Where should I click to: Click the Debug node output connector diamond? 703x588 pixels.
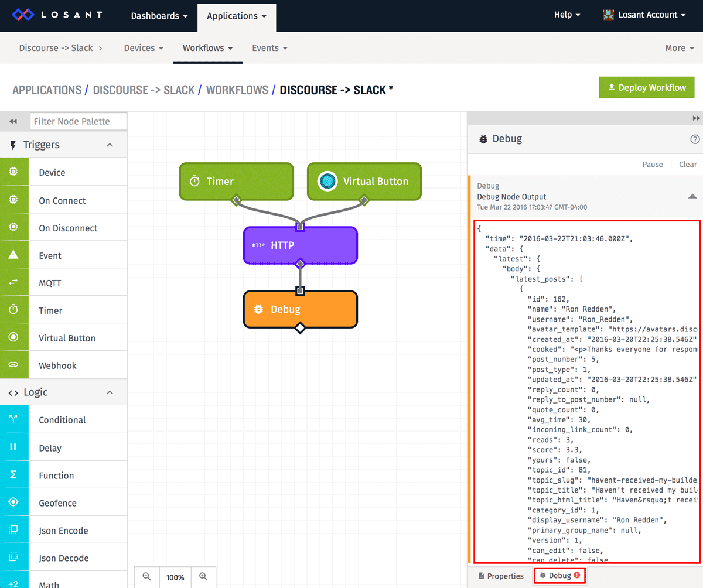click(x=300, y=328)
